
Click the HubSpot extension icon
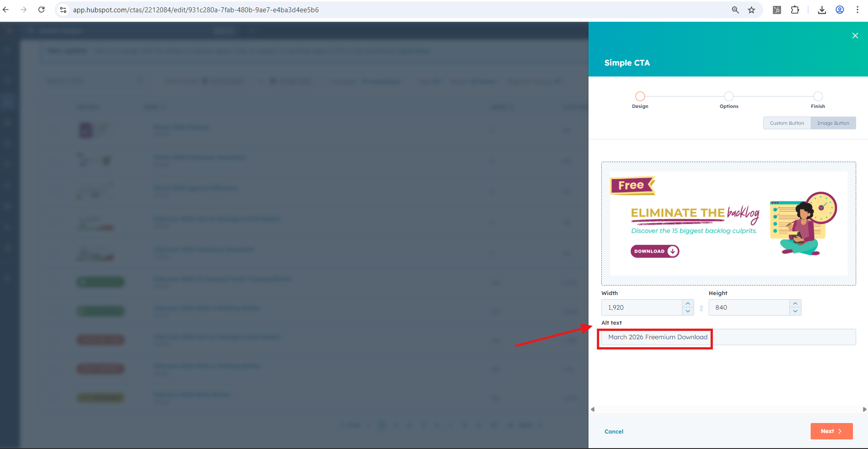click(777, 10)
